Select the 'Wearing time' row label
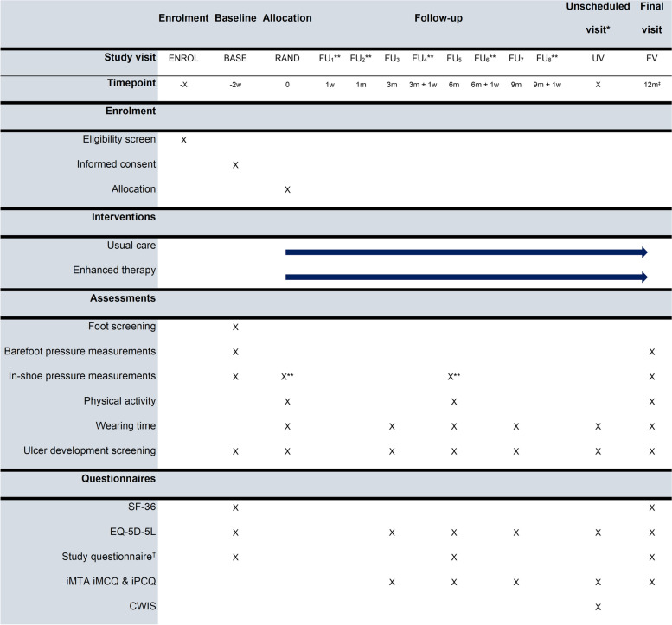Screen dimensions: 672x625 click(x=125, y=426)
